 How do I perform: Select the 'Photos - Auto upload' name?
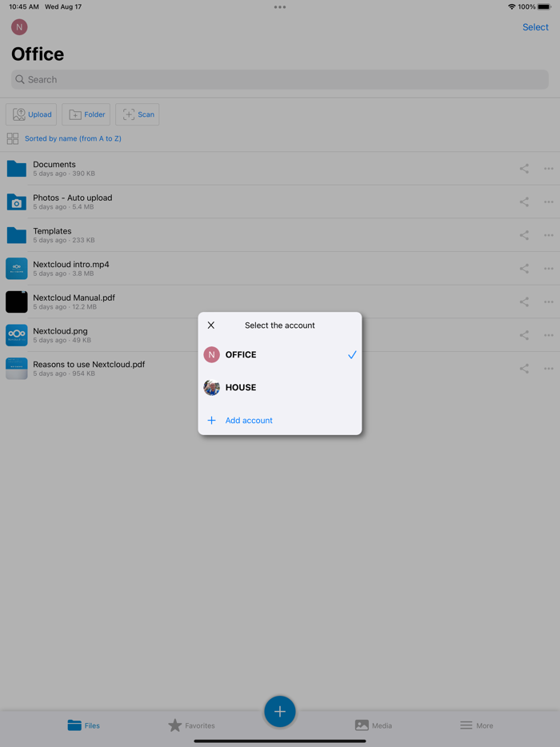(73, 198)
